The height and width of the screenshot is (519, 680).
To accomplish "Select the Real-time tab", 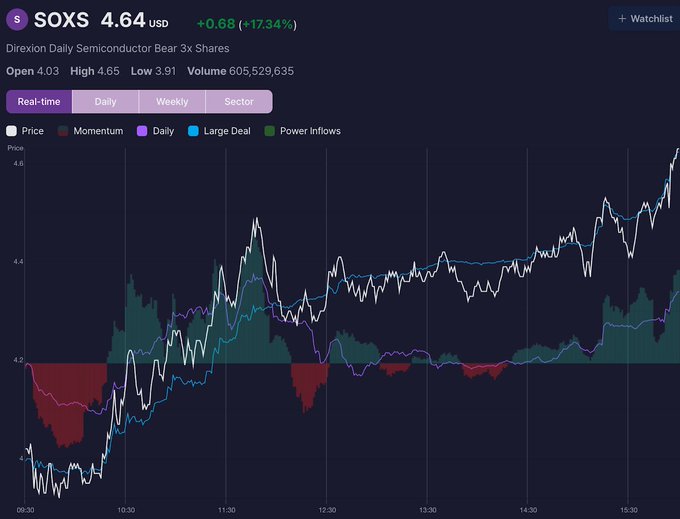I will pos(39,101).
